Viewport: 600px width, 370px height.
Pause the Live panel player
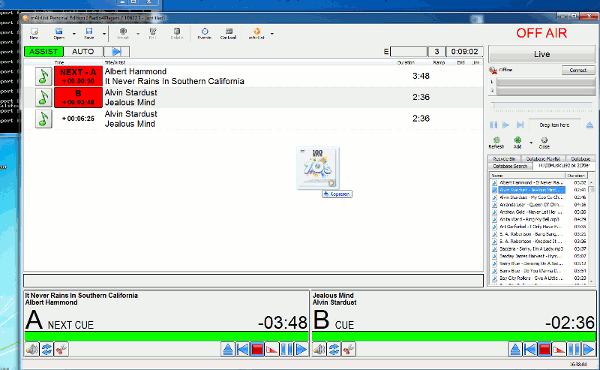point(494,125)
